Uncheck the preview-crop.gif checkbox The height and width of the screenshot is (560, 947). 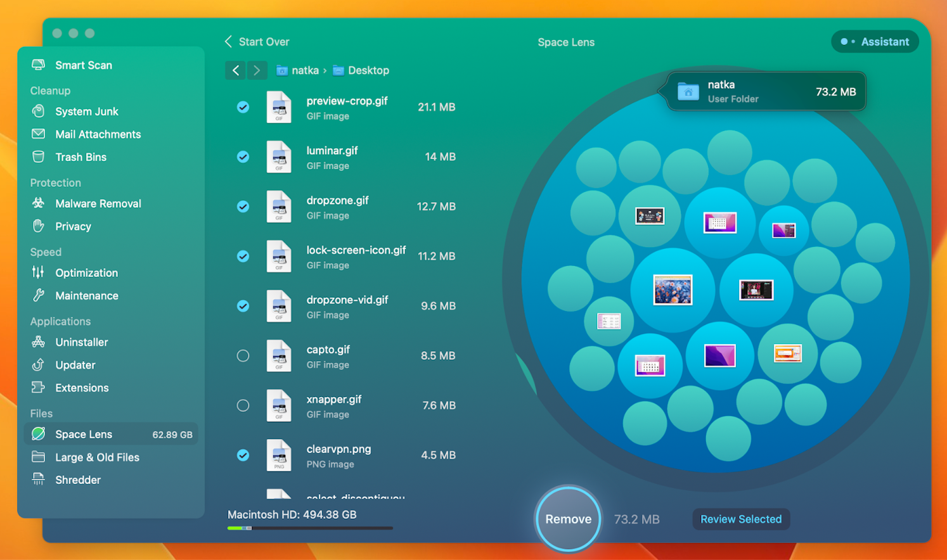243,107
